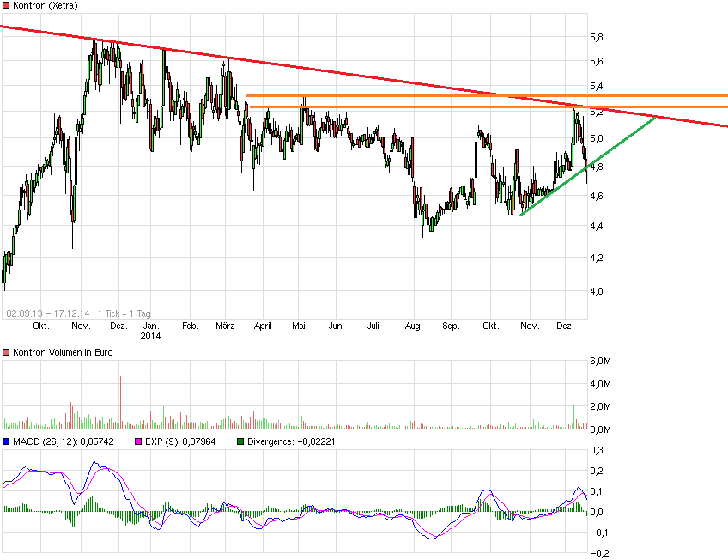Click the 'Feb.' month axis label
The width and height of the screenshot is (728, 560).
click(x=191, y=326)
